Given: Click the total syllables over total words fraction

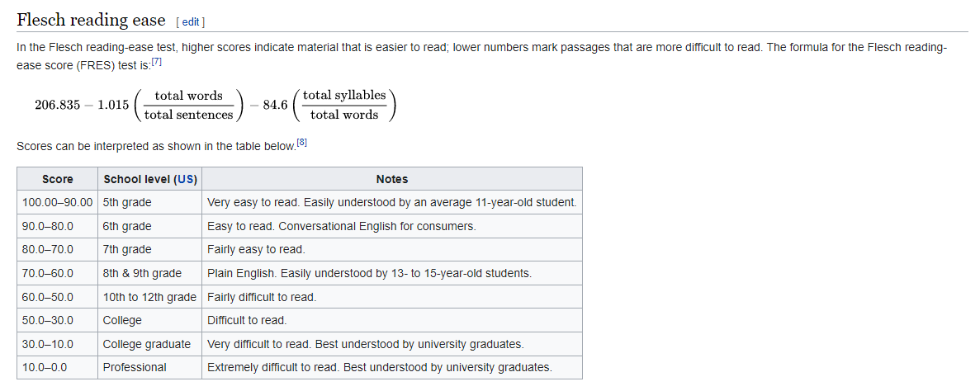Looking at the screenshot, I should click(x=344, y=105).
